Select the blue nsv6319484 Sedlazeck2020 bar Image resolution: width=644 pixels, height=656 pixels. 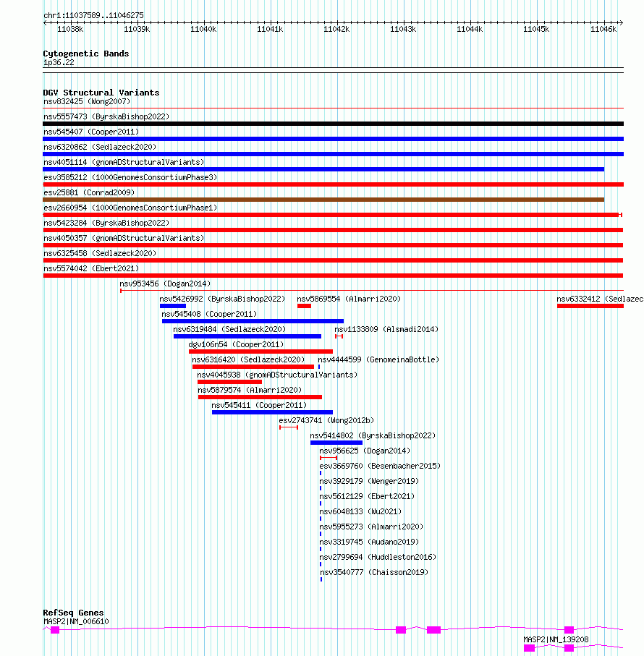tap(247, 336)
